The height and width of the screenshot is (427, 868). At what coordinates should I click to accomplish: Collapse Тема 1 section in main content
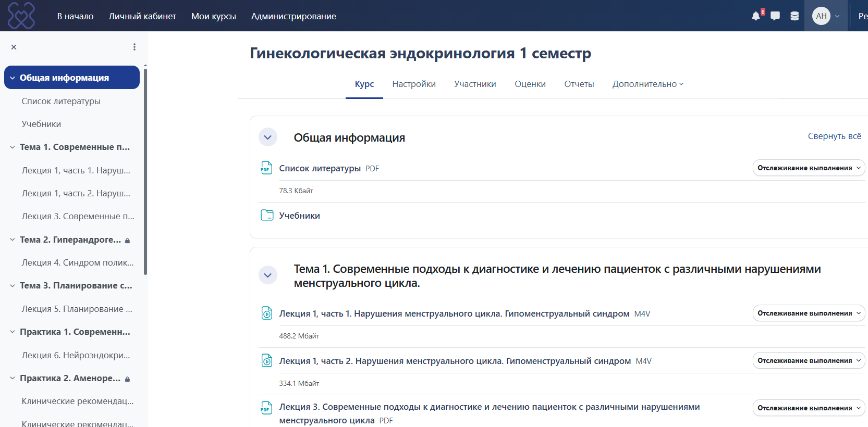click(267, 275)
